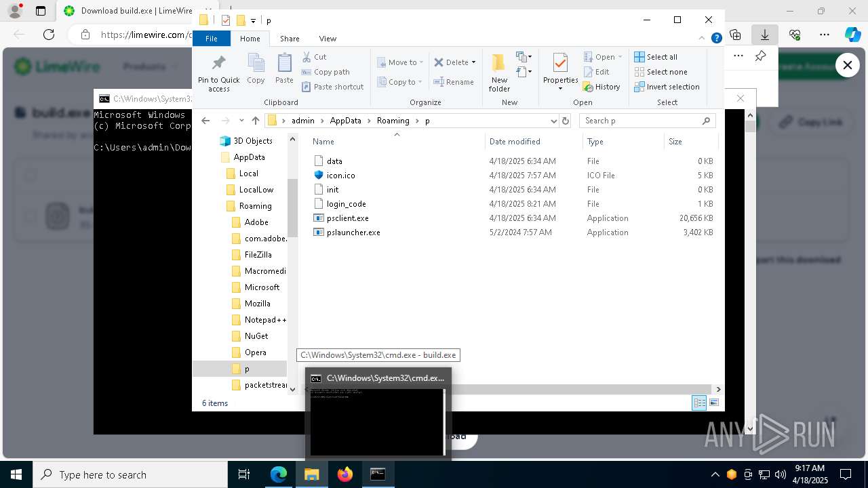Click the New folder icon
Viewport: 868px width, 488px height.
[498, 63]
